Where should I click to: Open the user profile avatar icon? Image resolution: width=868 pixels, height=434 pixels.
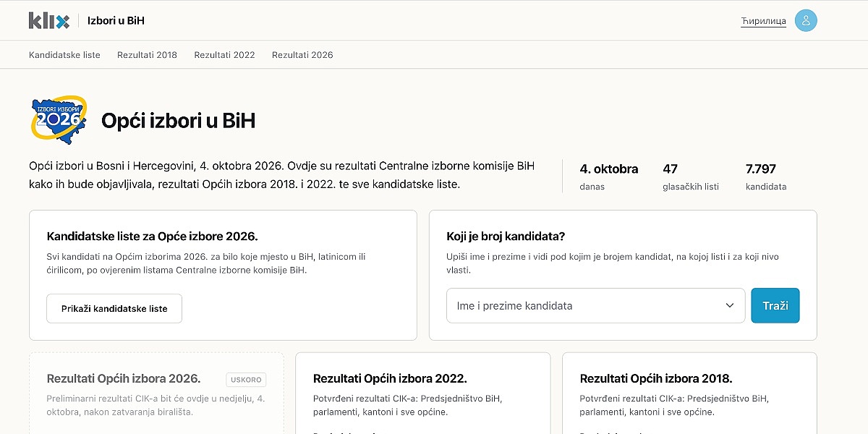tap(806, 20)
